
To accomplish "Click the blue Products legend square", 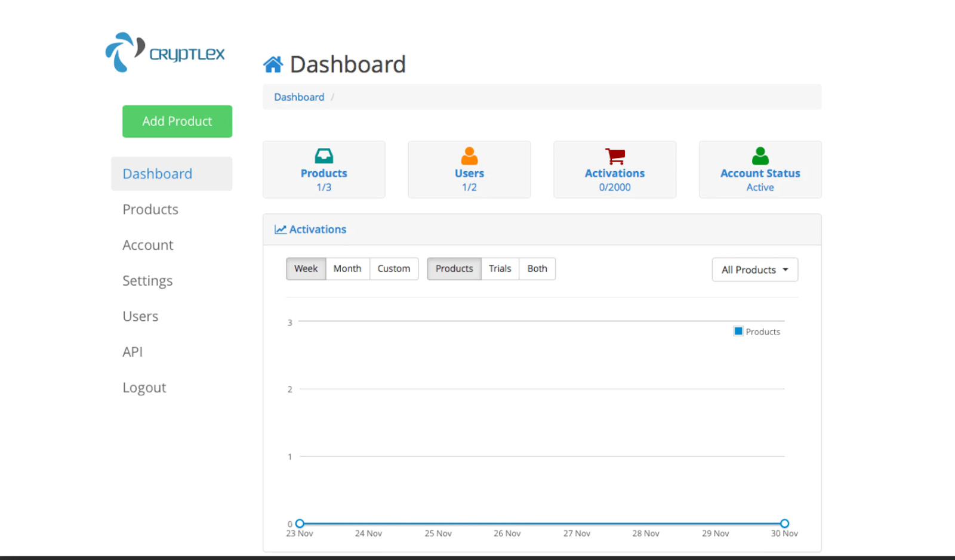I will point(738,331).
